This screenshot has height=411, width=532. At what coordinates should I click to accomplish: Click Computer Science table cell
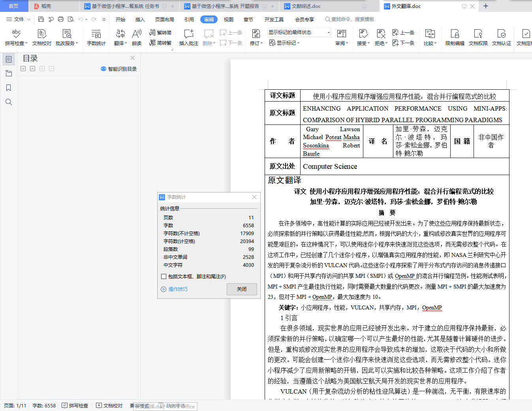(x=405, y=166)
